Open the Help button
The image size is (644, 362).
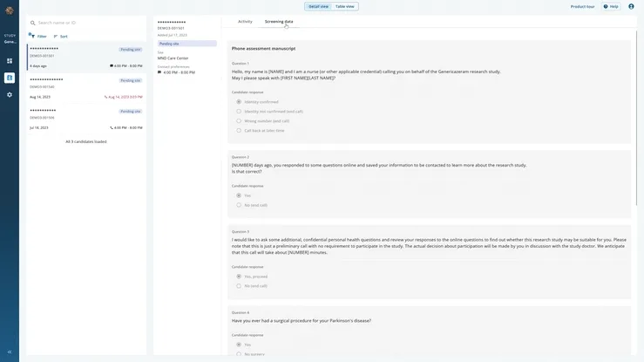click(x=611, y=7)
